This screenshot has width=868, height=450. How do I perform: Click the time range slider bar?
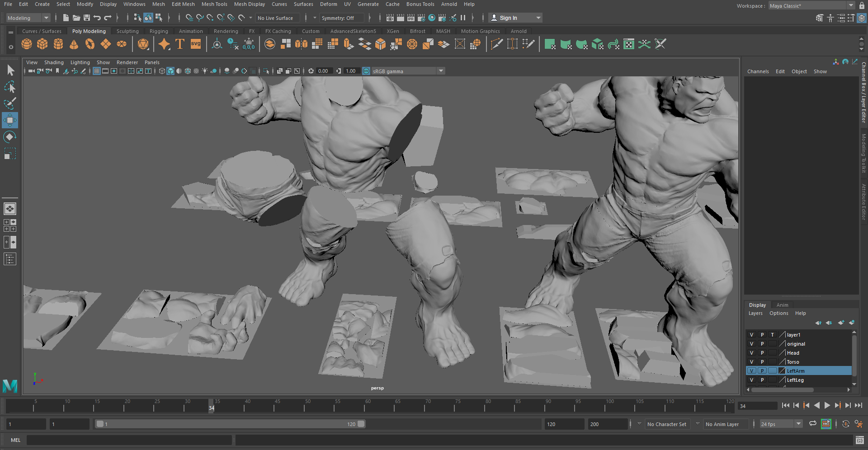[231, 424]
